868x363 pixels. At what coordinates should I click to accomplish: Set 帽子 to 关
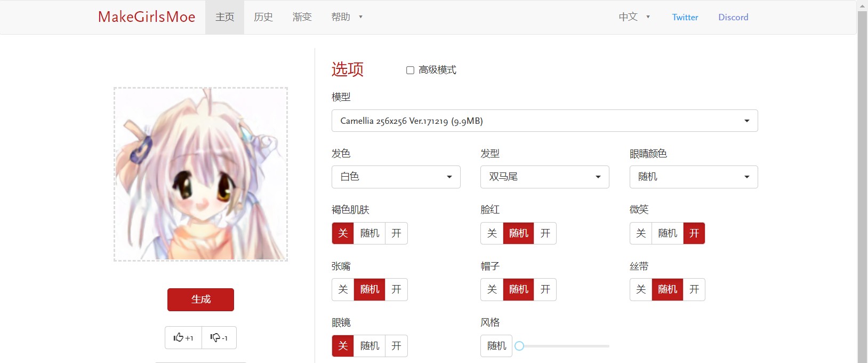point(492,289)
